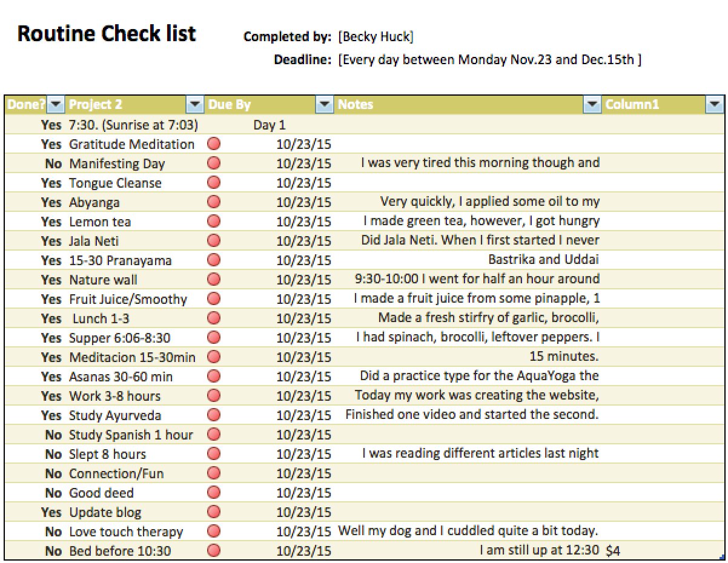Click the status icon for Good deed
Image resolution: width=728 pixels, height=563 pixels.
[x=213, y=493]
